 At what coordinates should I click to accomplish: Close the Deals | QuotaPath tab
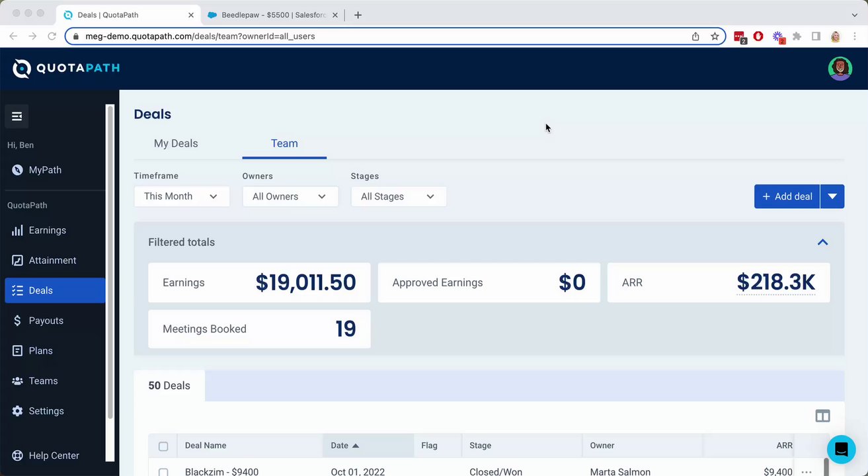click(191, 15)
